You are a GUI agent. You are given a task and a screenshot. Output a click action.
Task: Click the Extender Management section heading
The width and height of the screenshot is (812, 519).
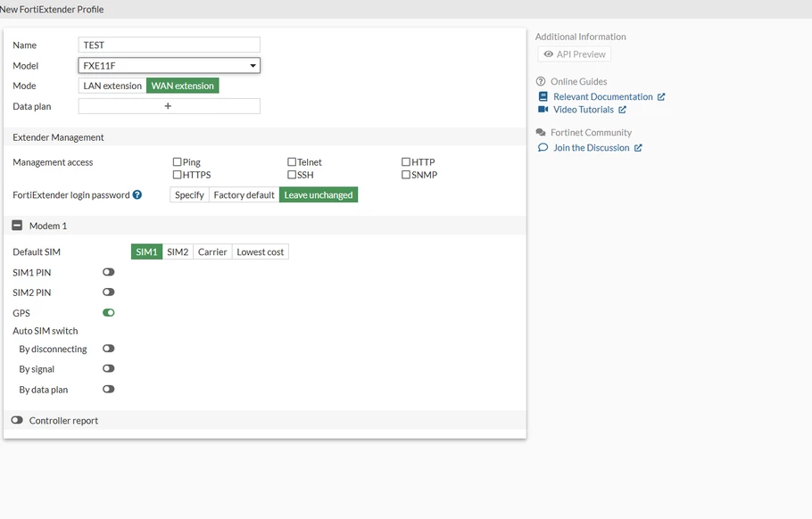[x=58, y=137]
